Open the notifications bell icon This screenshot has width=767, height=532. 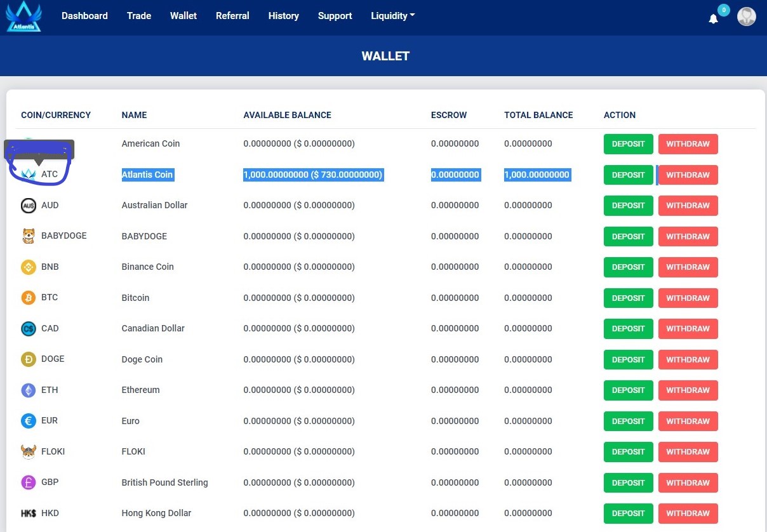[713, 19]
